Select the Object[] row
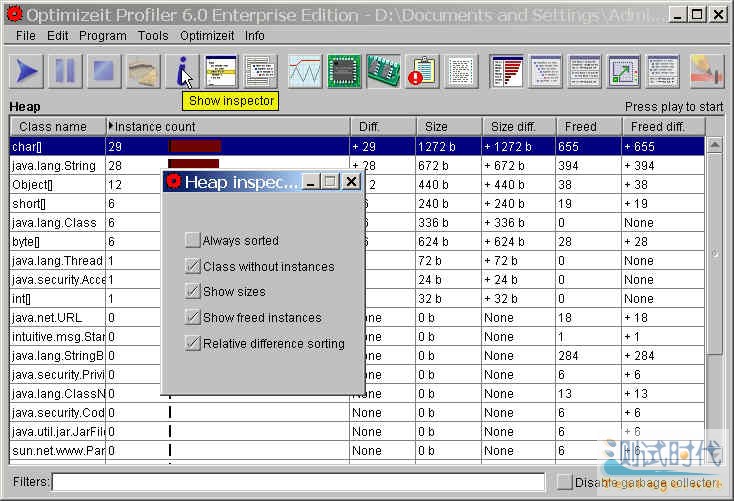This screenshot has width=734, height=501. [357, 184]
